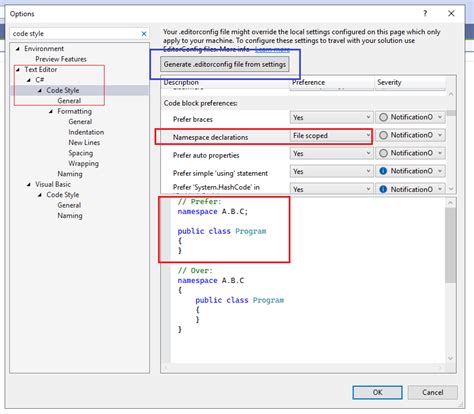Dismiss dialog with Cancel button
474x414 pixels.
(x=432, y=392)
